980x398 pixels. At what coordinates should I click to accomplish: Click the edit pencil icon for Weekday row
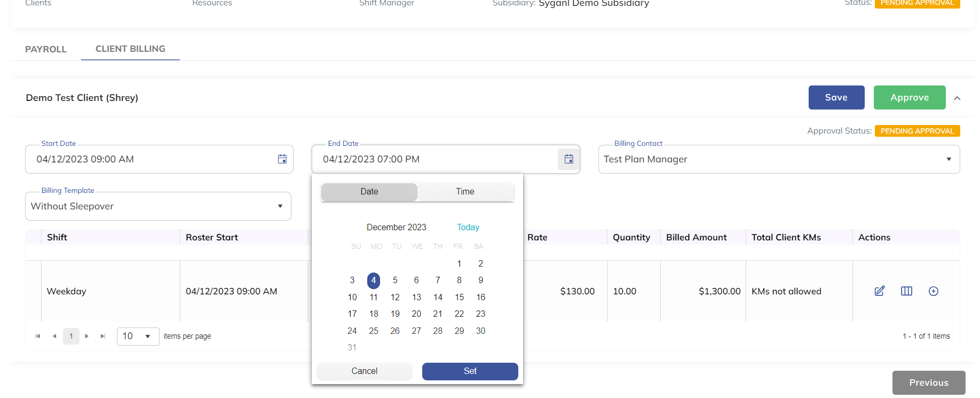pos(879,291)
